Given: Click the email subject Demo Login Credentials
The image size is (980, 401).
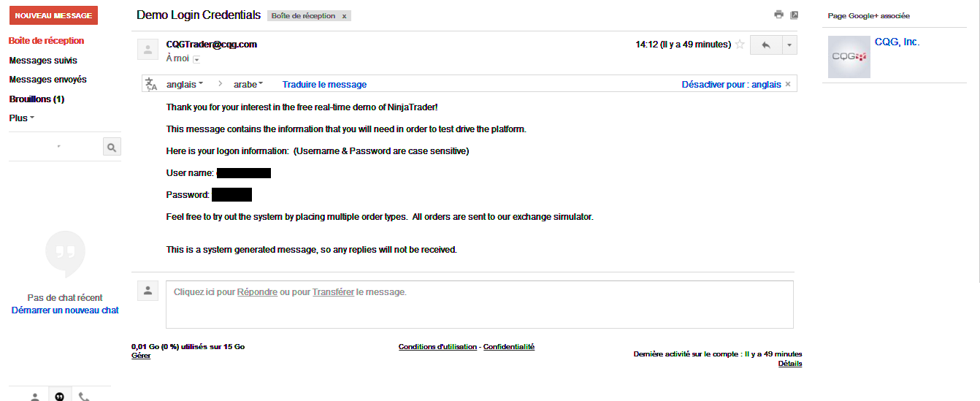Looking at the screenshot, I should [x=199, y=15].
